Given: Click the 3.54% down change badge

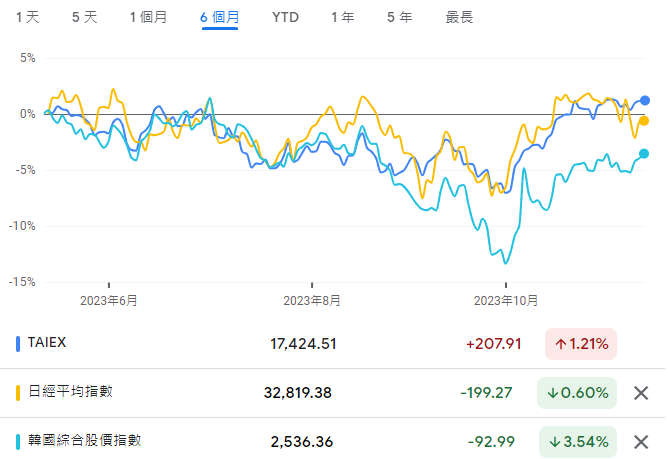Looking at the screenshot, I should tap(577, 441).
